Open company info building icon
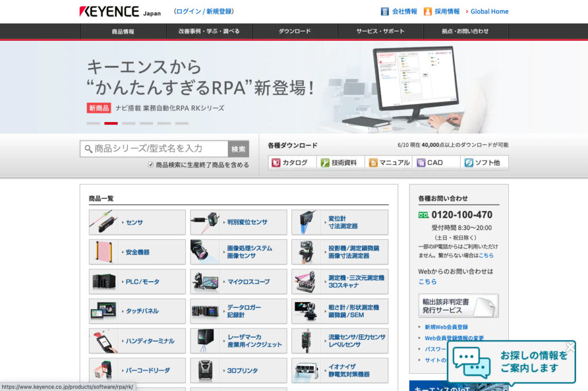Image resolution: width=588 pixels, height=391 pixels. point(385,11)
